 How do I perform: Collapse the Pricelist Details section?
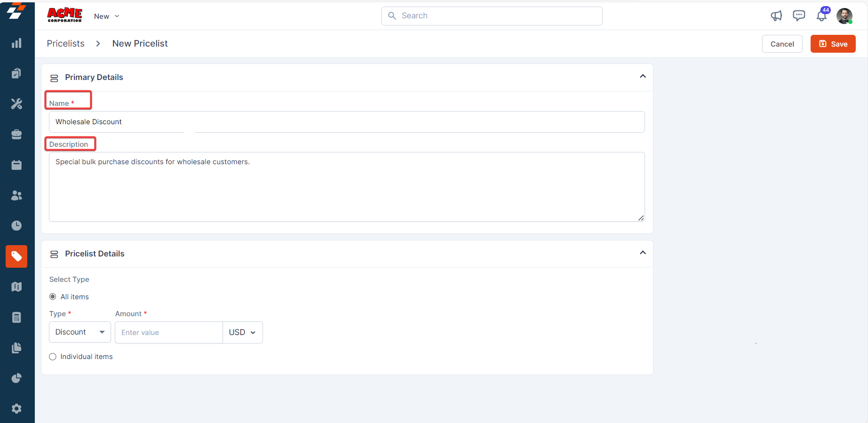click(x=643, y=253)
